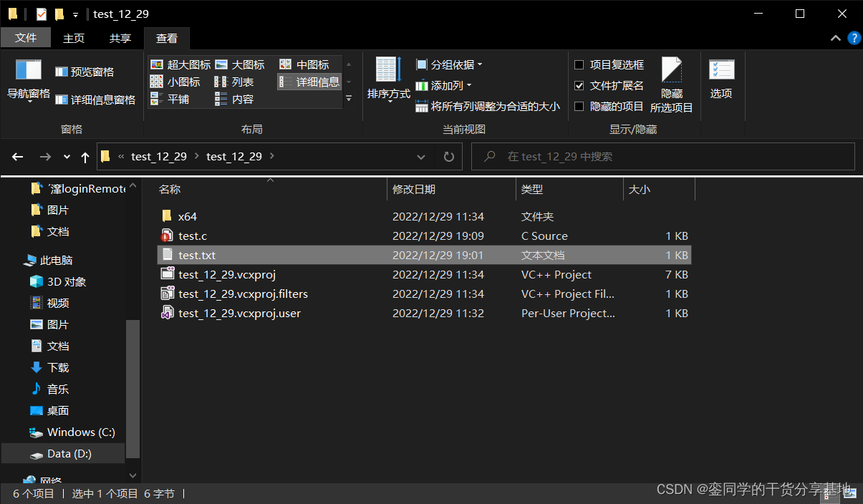Sort by Type column header

pos(569,189)
